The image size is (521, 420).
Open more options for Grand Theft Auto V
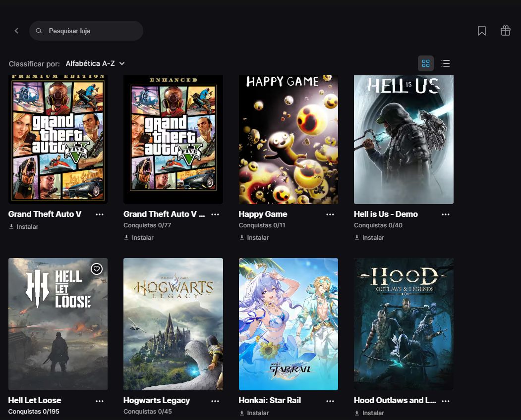(x=99, y=214)
